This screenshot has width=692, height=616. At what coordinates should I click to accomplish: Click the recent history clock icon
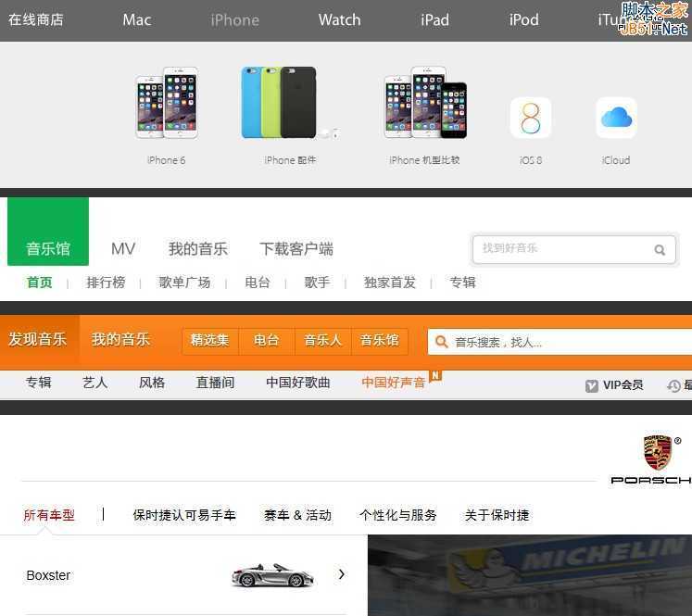(673, 386)
